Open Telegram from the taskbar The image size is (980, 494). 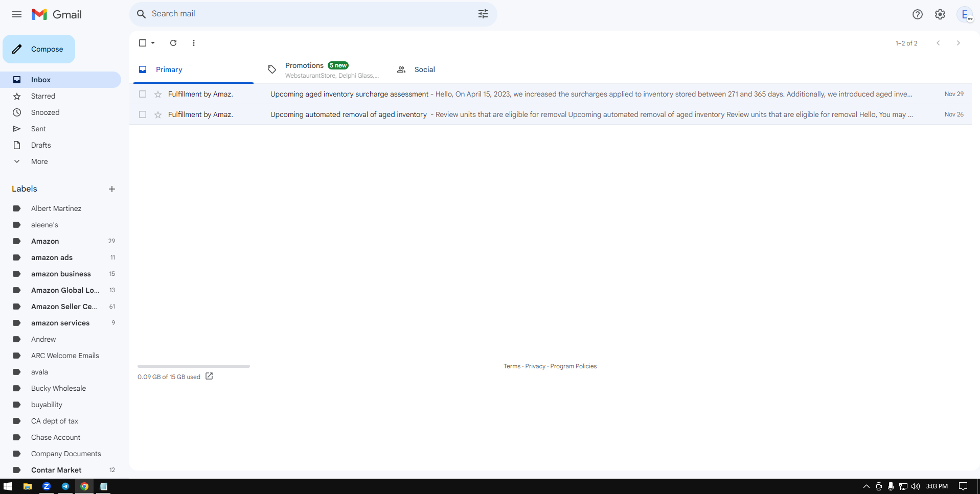pos(65,486)
